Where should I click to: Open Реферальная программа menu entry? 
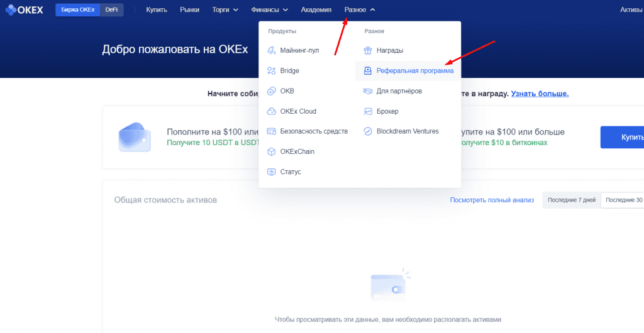coord(408,71)
